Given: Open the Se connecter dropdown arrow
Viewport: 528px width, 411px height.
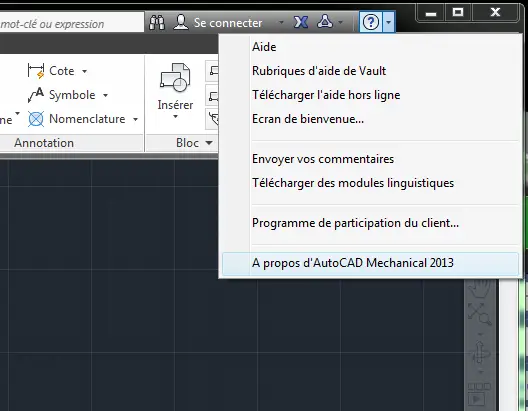Looking at the screenshot, I should coord(281,23).
